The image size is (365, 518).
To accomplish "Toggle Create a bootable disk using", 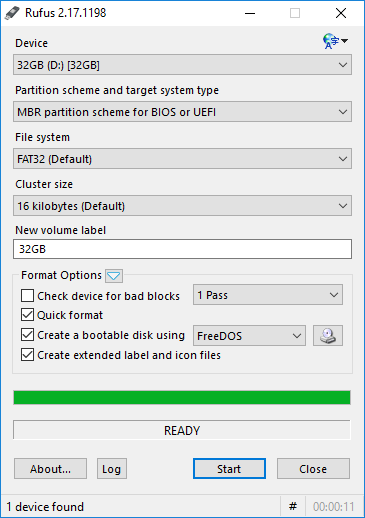I will click(27, 335).
